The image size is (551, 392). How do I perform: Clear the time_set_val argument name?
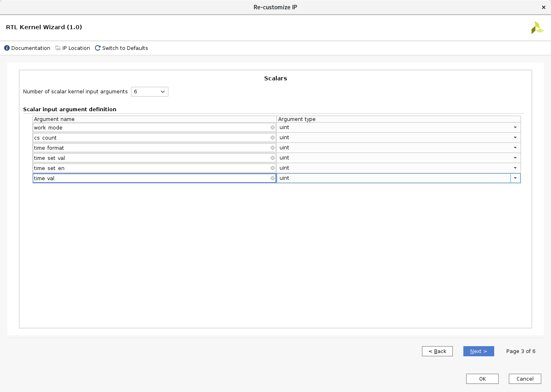point(273,158)
